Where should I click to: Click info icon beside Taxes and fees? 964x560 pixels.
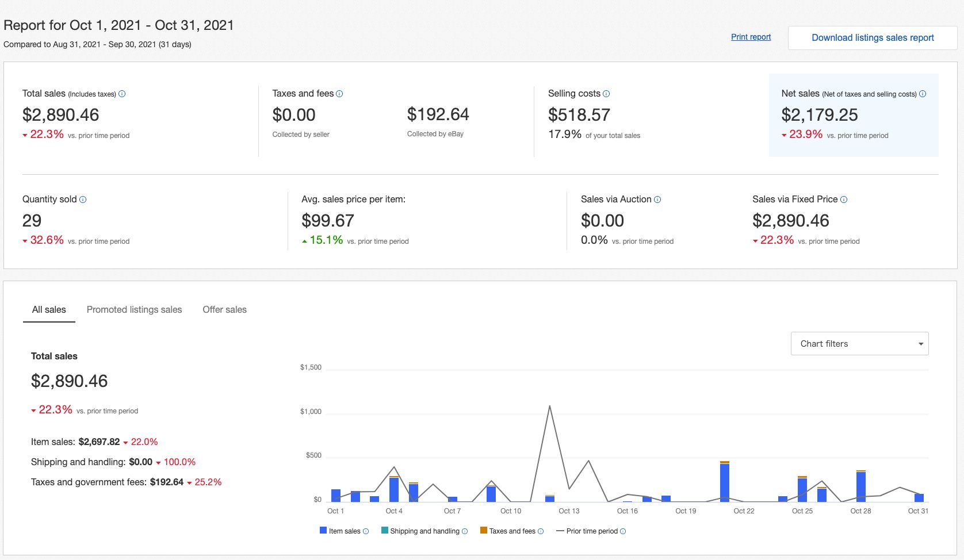tap(339, 94)
